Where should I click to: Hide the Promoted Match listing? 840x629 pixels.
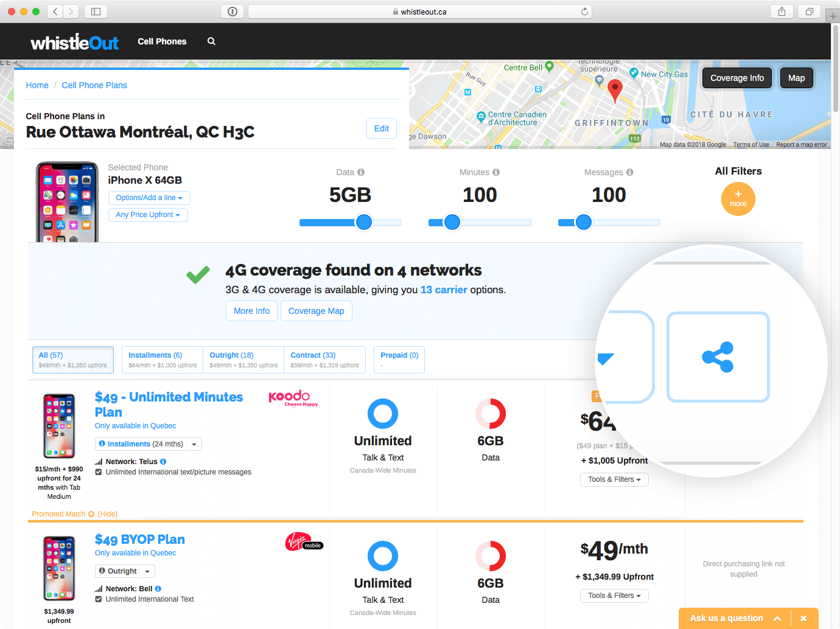click(x=108, y=514)
